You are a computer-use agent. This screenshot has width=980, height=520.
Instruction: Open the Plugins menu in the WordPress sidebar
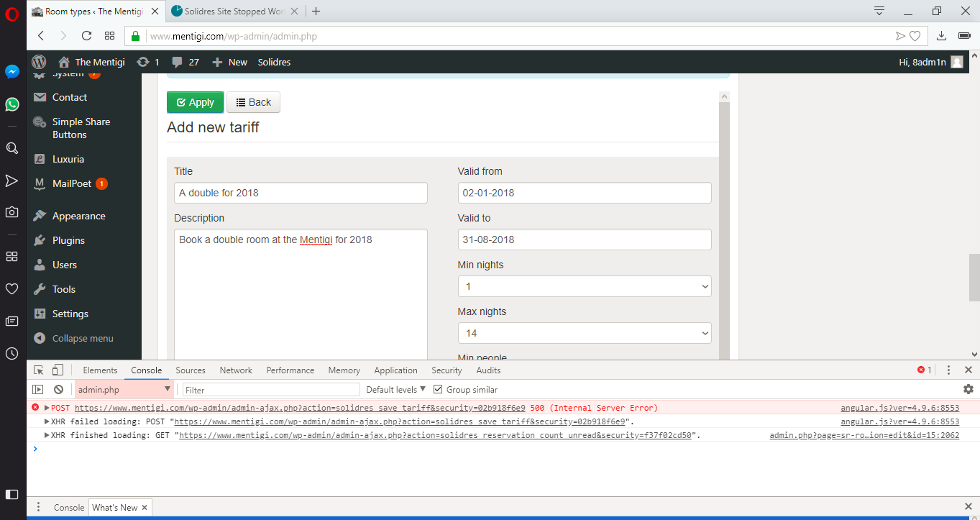point(68,240)
